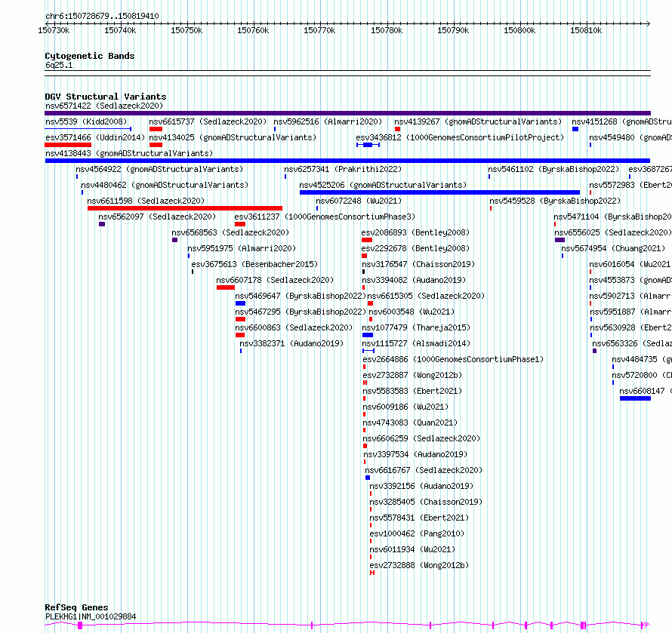Click nsv4743083 (Quan2021) label
Screen dimensions: 672x633
410,423
